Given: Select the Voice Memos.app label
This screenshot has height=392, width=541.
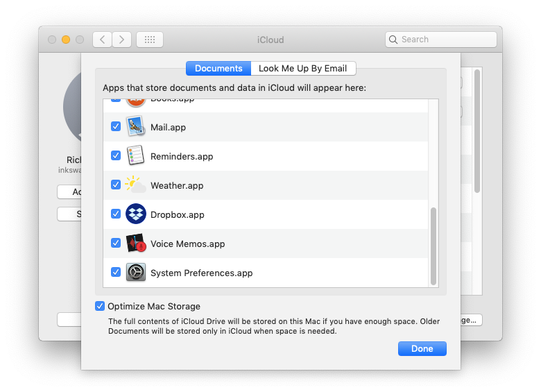Looking at the screenshot, I should click(188, 244).
